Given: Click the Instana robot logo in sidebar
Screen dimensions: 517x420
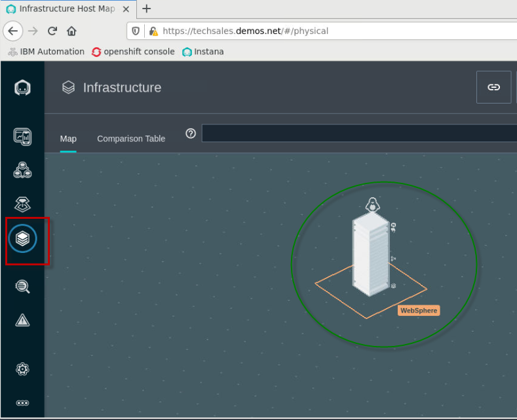Looking at the screenshot, I should pyautogui.click(x=22, y=88).
